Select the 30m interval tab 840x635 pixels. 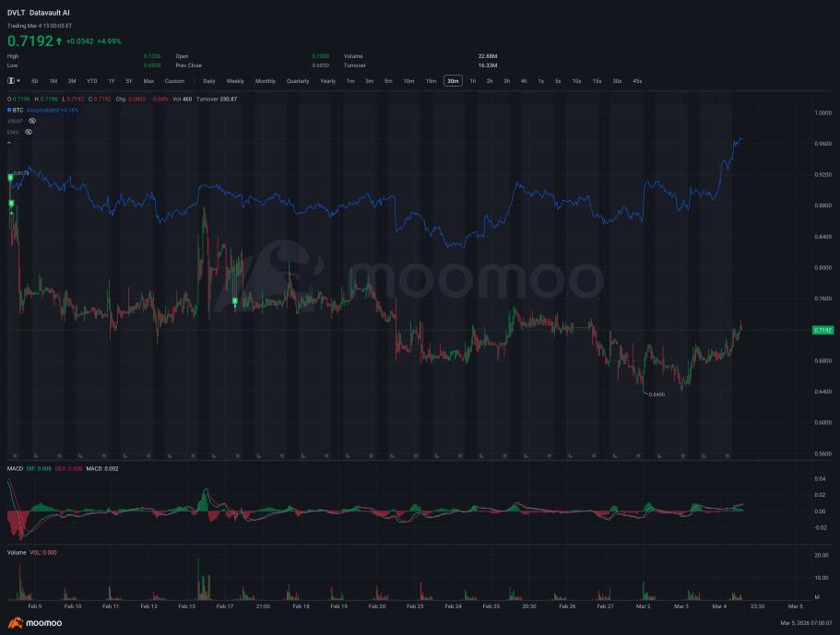(x=453, y=81)
